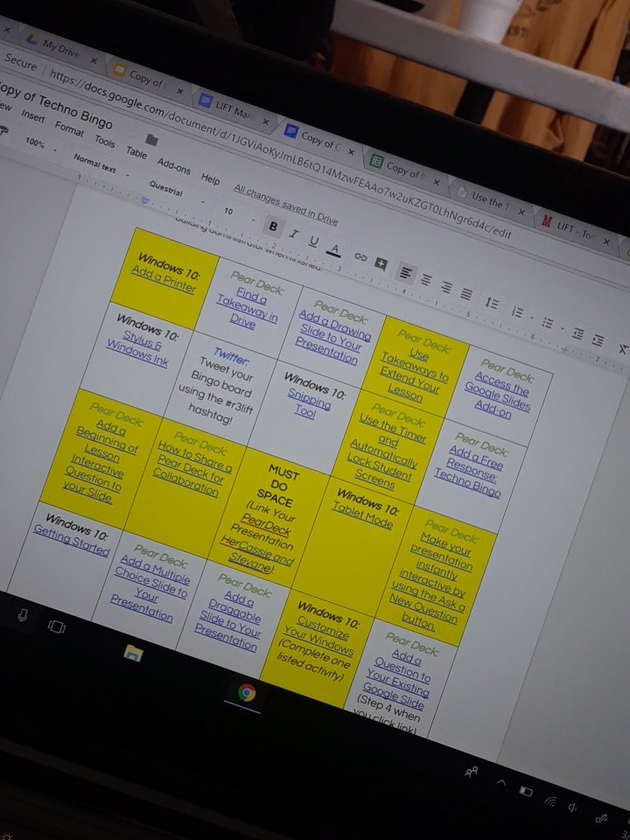630x840 pixels.
Task: Decrease the paragraph indent
Action: click(x=578, y=333)
